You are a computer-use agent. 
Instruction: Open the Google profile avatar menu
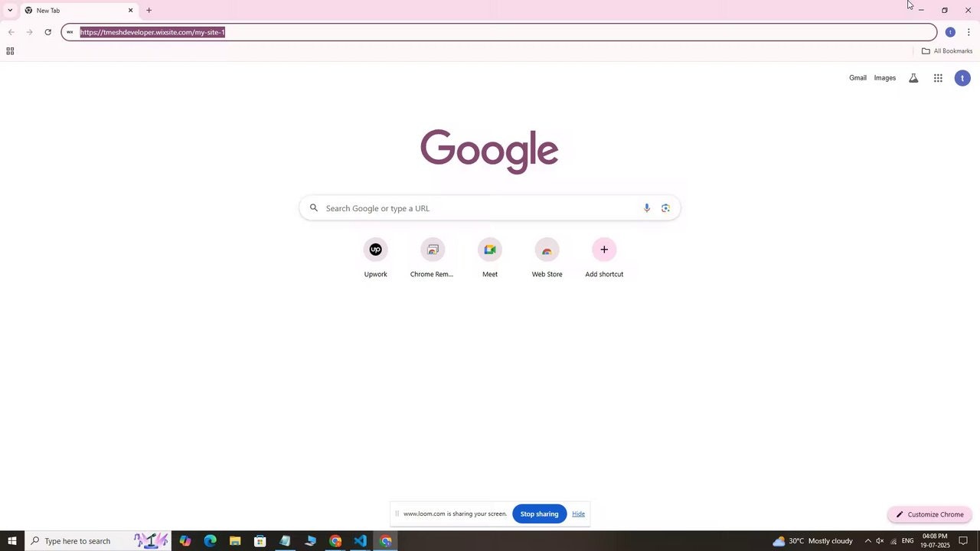(x=962, y=77)
